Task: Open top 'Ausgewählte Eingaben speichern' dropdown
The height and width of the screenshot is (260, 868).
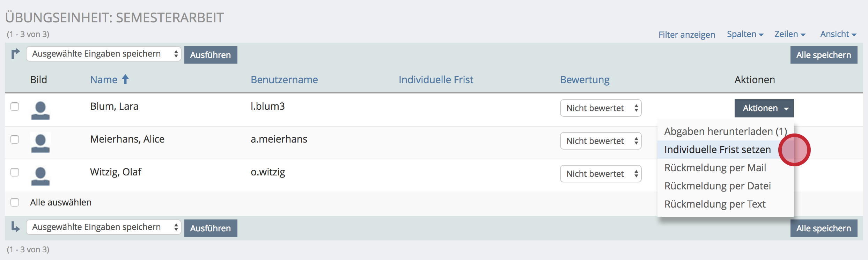Action: (x=103, y=54)
